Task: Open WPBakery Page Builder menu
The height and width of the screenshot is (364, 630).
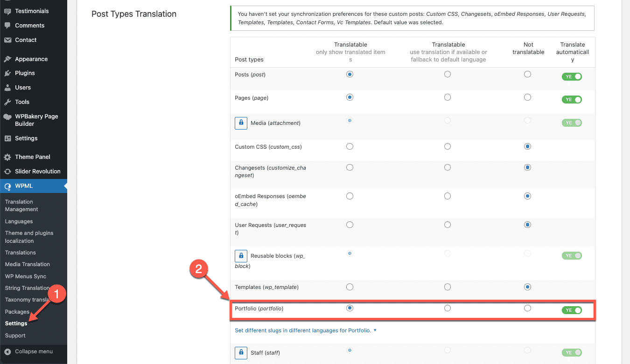Action: point(36,120)
